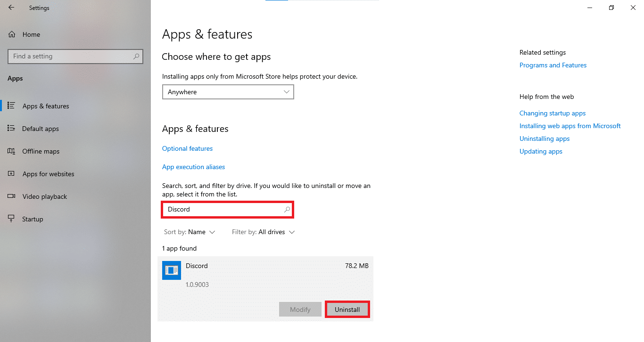Click the disabled Modify button
Viewport: 644px width, 342px height.
pos(300,309)
